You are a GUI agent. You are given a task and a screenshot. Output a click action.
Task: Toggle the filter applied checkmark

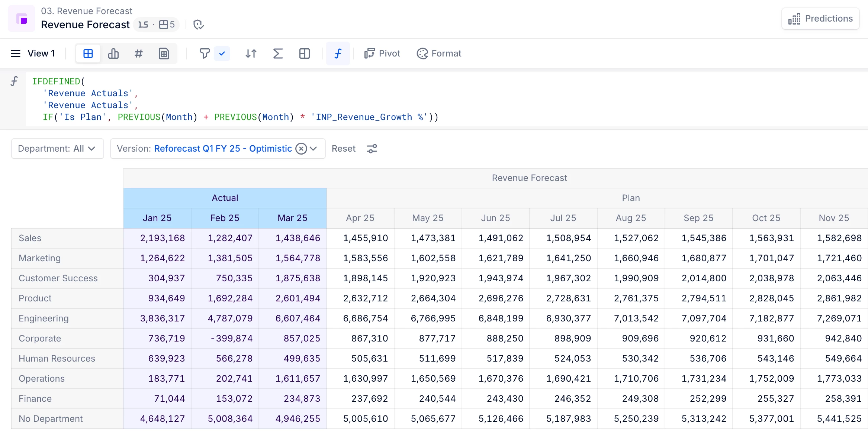[x=222, y=54]
